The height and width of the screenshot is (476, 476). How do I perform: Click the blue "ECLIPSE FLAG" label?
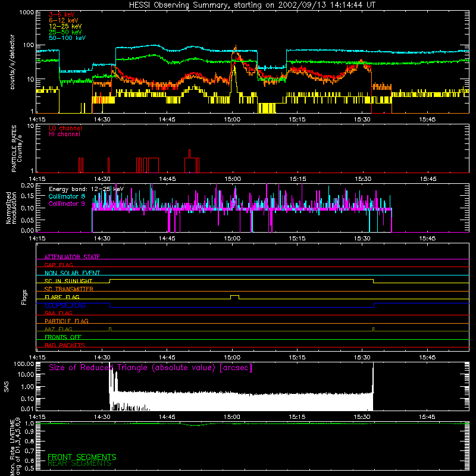click(x=65, y=305)
